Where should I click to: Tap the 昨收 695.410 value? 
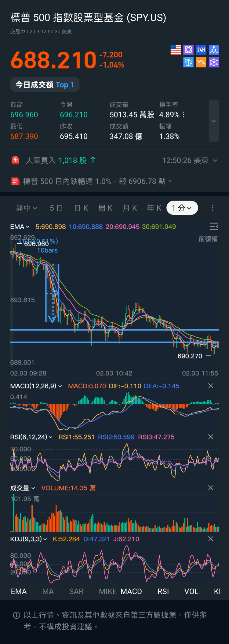74,136
